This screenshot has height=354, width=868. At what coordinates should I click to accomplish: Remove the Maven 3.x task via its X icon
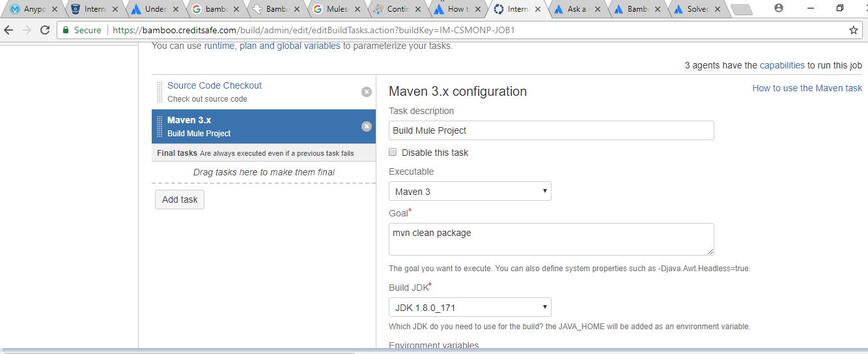(x=367, y=126)
